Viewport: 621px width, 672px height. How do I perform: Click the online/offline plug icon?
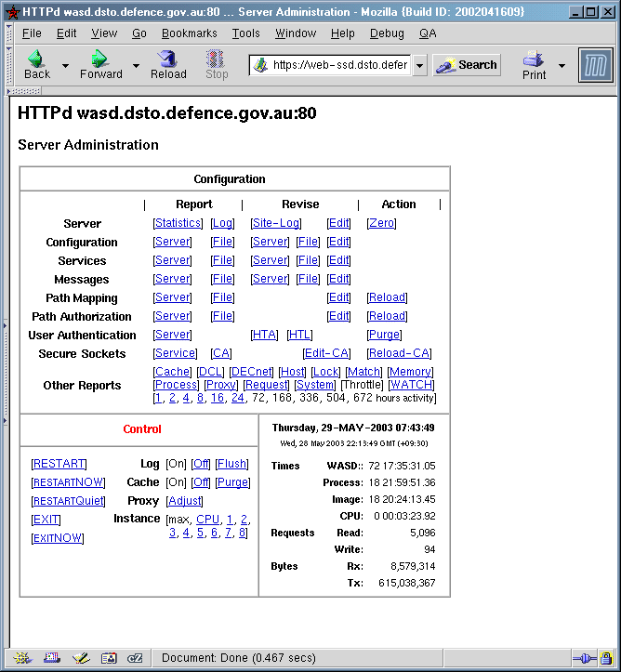[x=584, y=658]
